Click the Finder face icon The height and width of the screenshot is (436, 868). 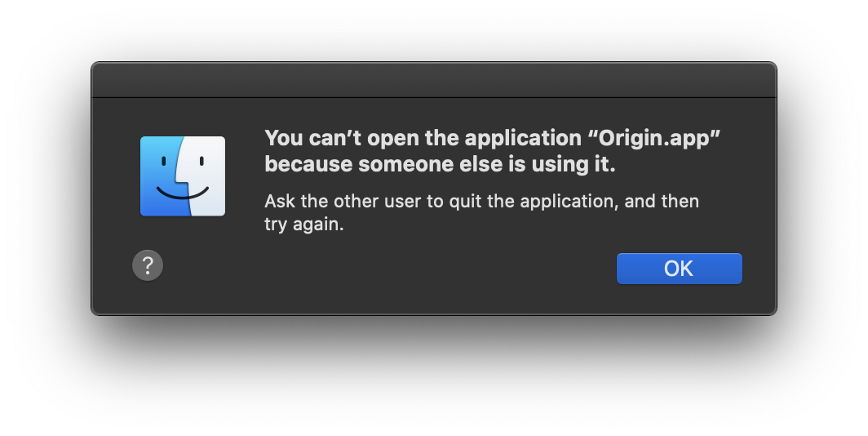tap(183, 176)
